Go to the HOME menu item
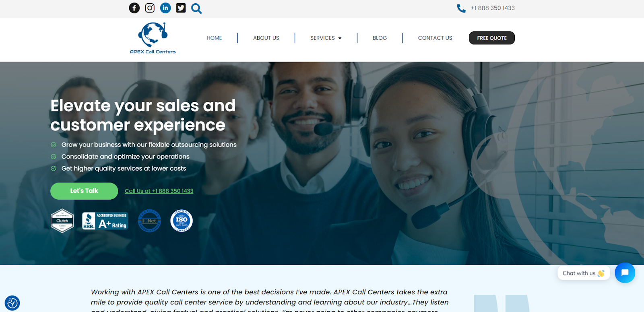Viewport: 644px width, 312px height. click(x=214, y=38)
